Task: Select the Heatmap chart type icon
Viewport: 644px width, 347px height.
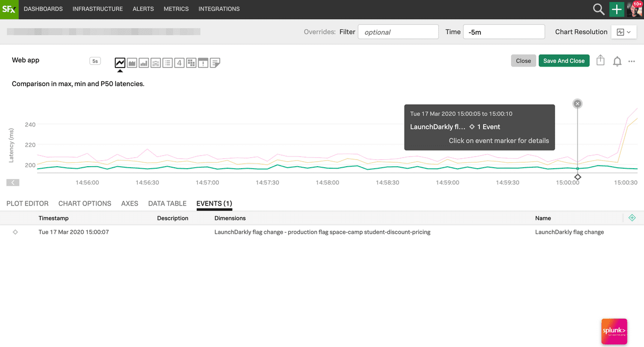Action: [191, 62]
